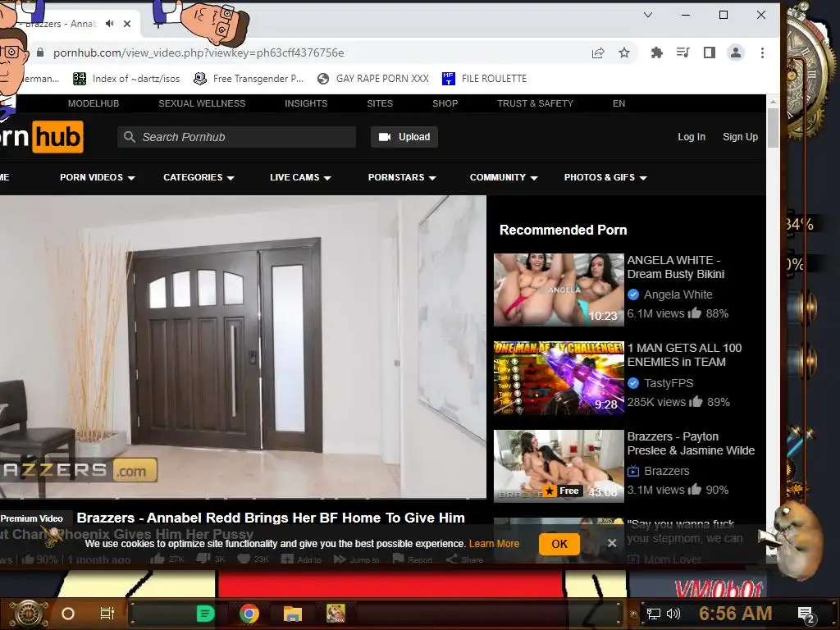Screen dimensions: 840x630
Task: Focus the site search field
Action: pos(237,137)
